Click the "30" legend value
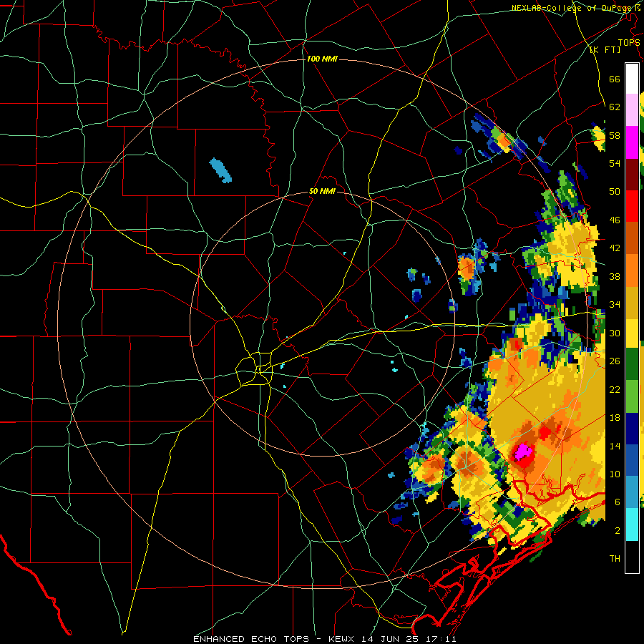Screen dimensions: 644x644 pyautogui.click(x=615, y=333)
